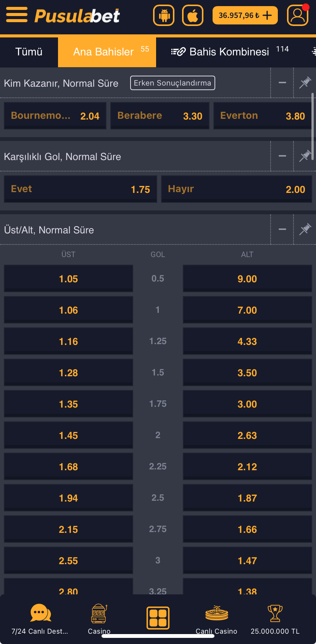Collapse the Kim Kazanır, Normal Süre section
316x644 pixels.
[282, 83]
